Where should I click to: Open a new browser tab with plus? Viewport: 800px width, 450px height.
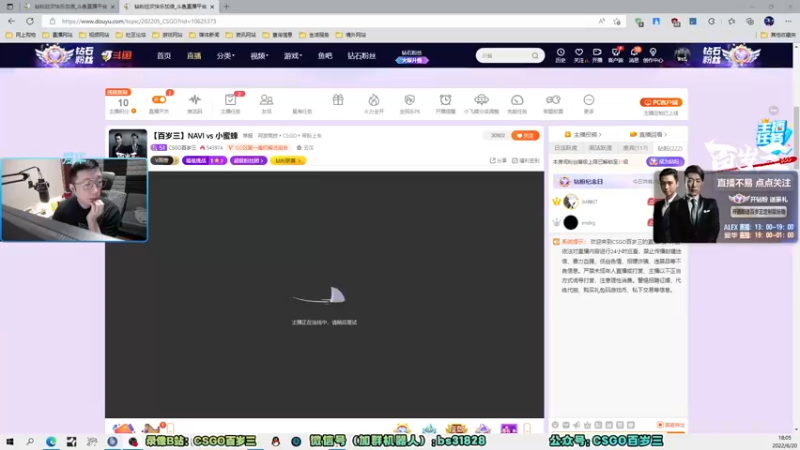click(x=226, y=7)
